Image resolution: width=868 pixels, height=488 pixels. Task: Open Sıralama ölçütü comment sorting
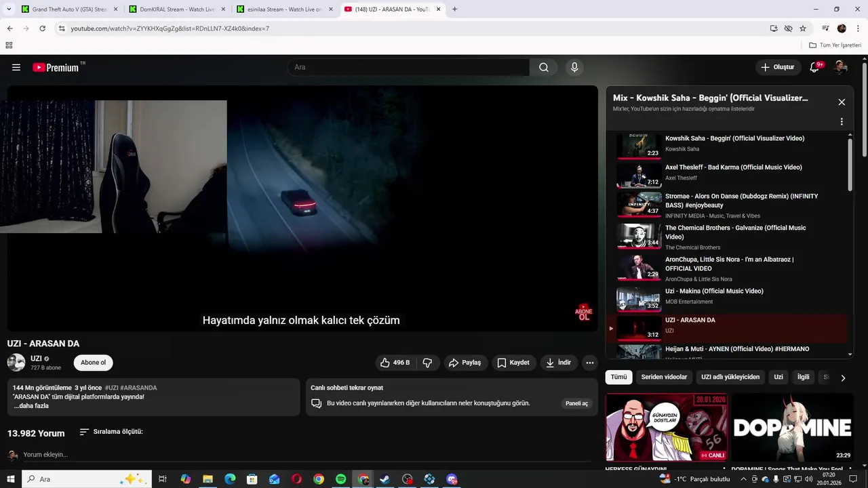tap(111, 432)
